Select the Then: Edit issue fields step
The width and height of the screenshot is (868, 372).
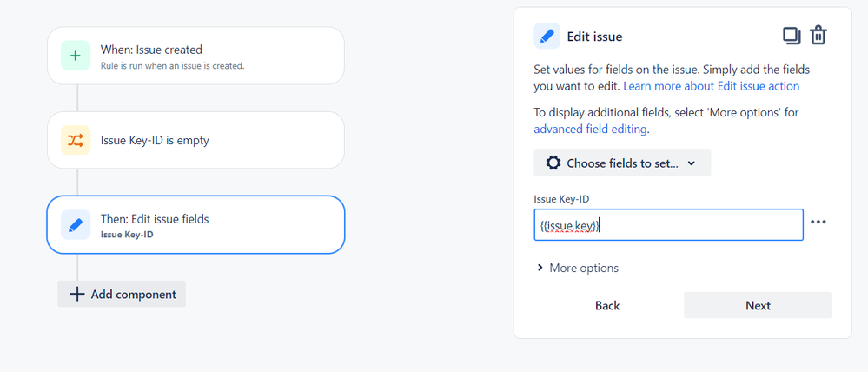[x=196, y=225]
